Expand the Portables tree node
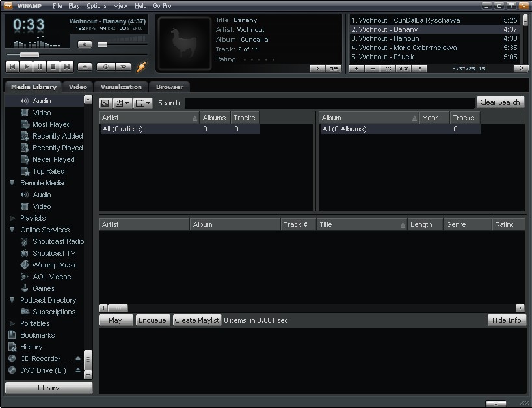The image size is (532, 408). pyautogui.click(x=12, y=323)
